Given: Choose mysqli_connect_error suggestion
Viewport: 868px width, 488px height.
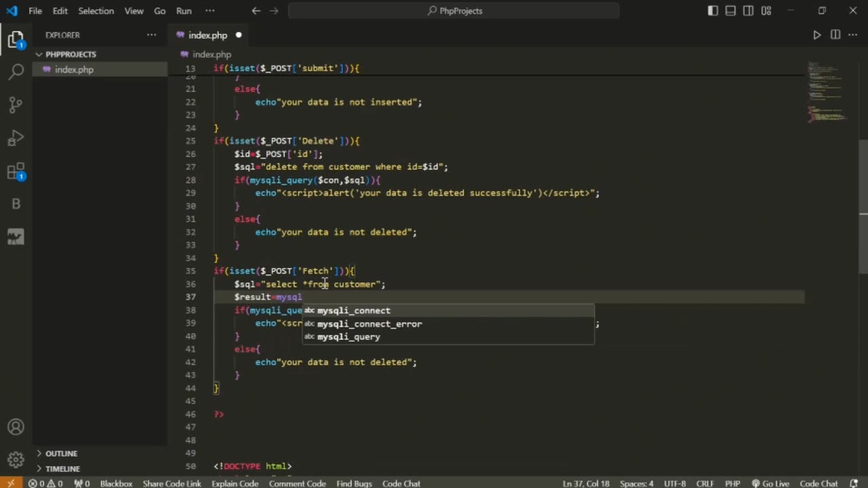Looking at the screenshot, I should coord(448,324).
